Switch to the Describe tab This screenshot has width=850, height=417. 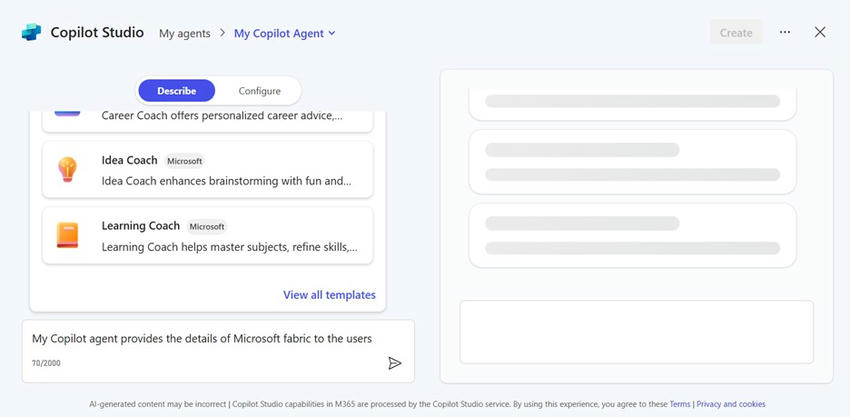point(176,91)
